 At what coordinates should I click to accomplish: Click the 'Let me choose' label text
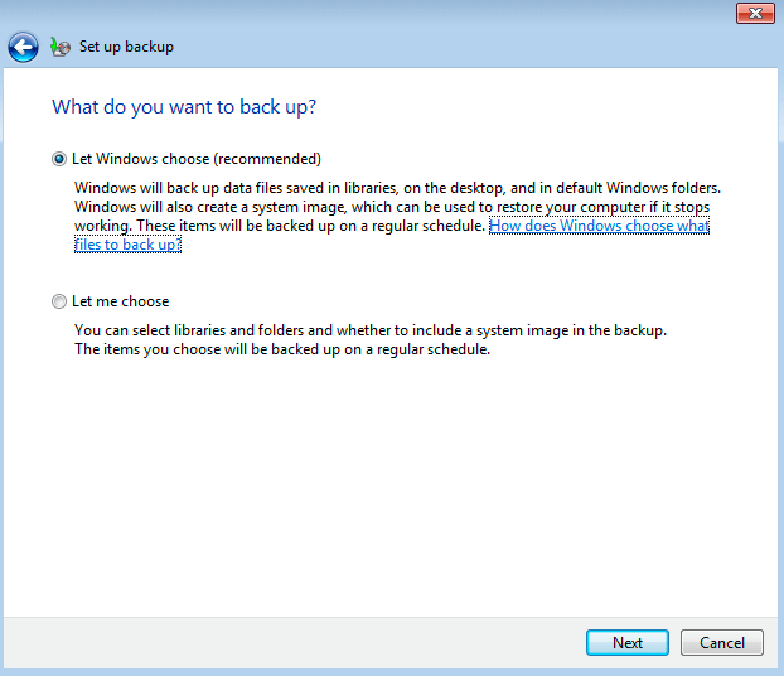(120, 301)
